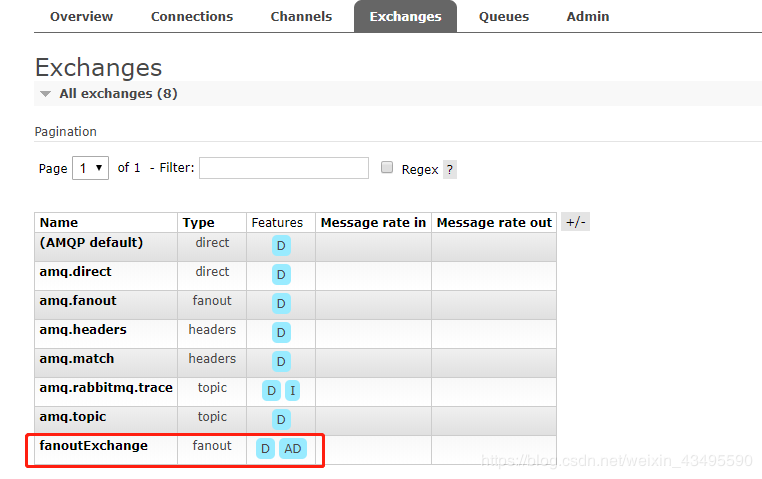
Task: Open the fanoutExchange exchange link
Action: [x=93, y=445]
